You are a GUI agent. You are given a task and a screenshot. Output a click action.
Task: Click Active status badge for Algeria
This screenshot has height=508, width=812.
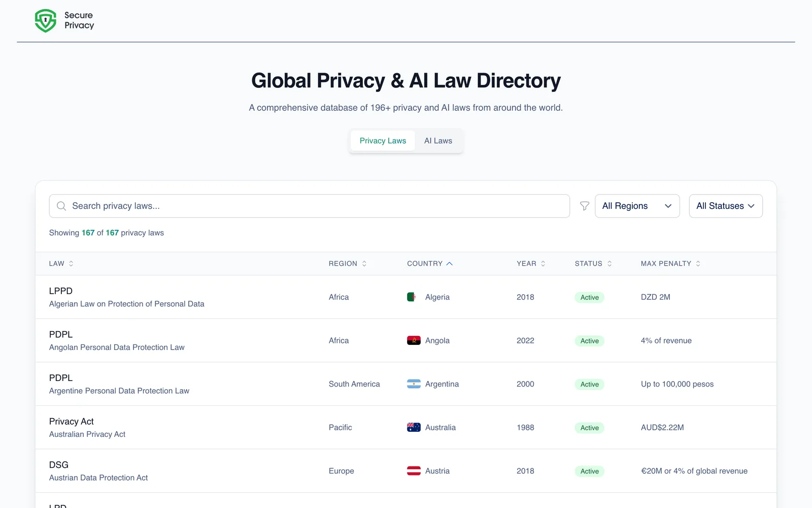(589, 297)
